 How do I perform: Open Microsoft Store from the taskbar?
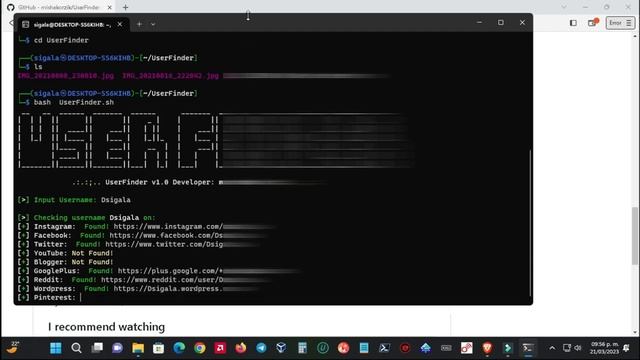[158, 348]
